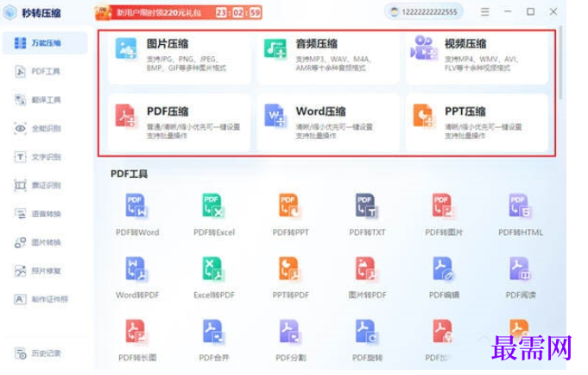Click the 220元礼包 promotional countdown banner

tap(179, 12)
